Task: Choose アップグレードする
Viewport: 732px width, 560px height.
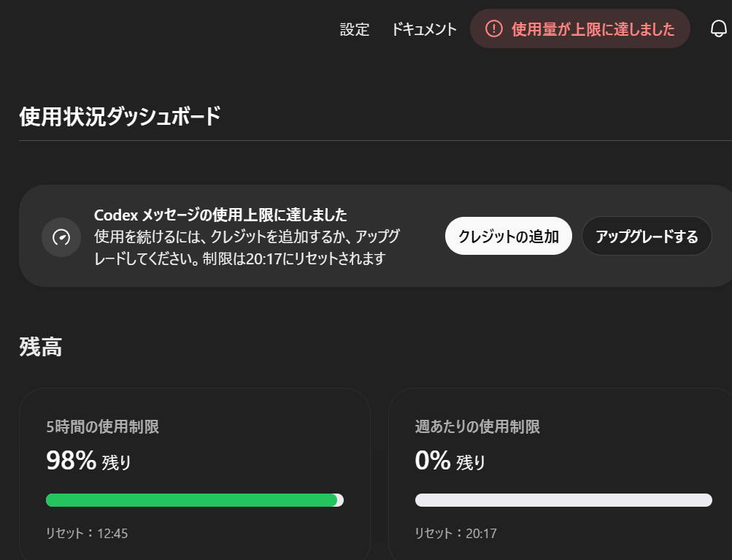Action: [x=646, y=237]
